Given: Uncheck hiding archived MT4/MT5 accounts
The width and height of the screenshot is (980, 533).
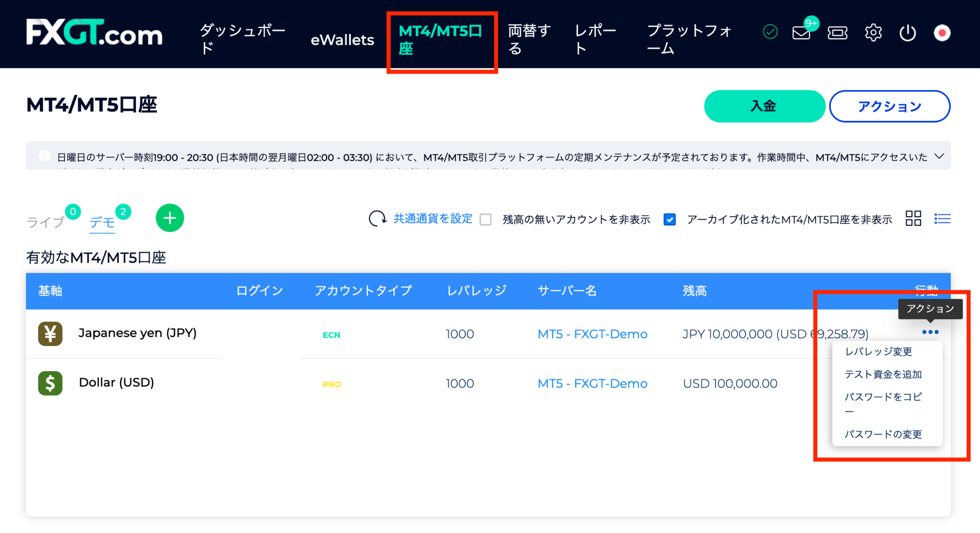Looking at the screenshot, I should tap(669, 219).
